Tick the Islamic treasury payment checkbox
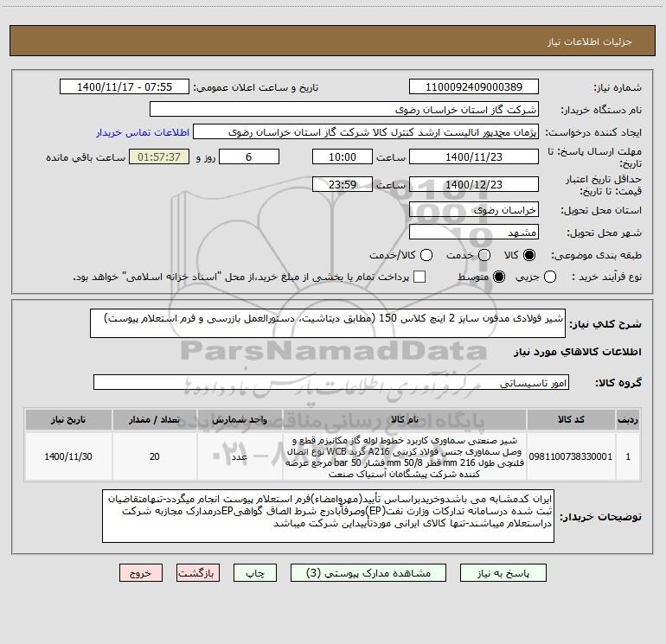The image size is (666, 644). (x=419, y=277)
